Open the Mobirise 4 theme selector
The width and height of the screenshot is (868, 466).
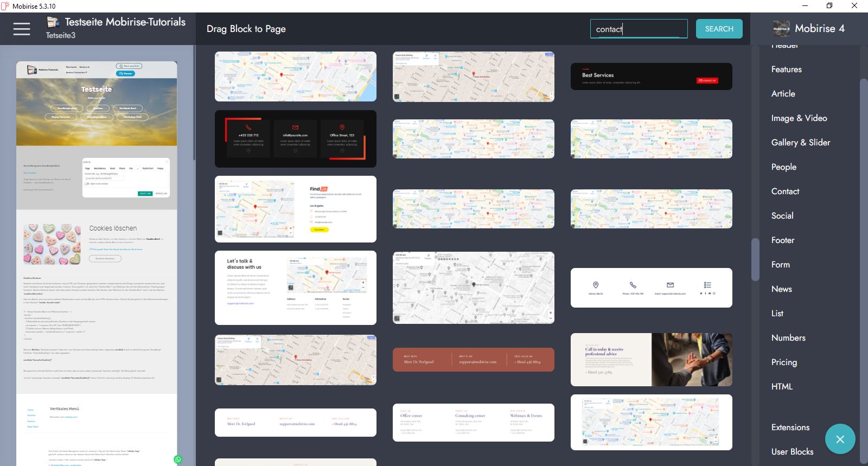click(819, 29)
